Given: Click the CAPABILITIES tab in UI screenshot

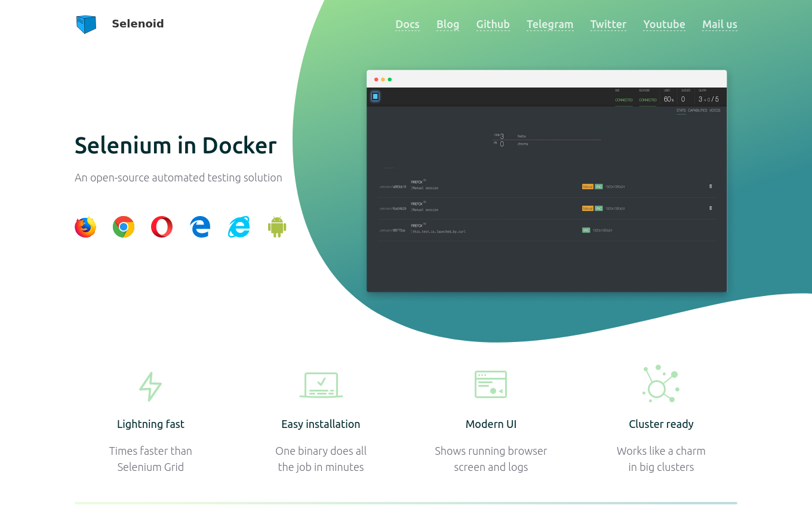Looking at the screenshot, I should pyautogui.click(x=697, y=110).
